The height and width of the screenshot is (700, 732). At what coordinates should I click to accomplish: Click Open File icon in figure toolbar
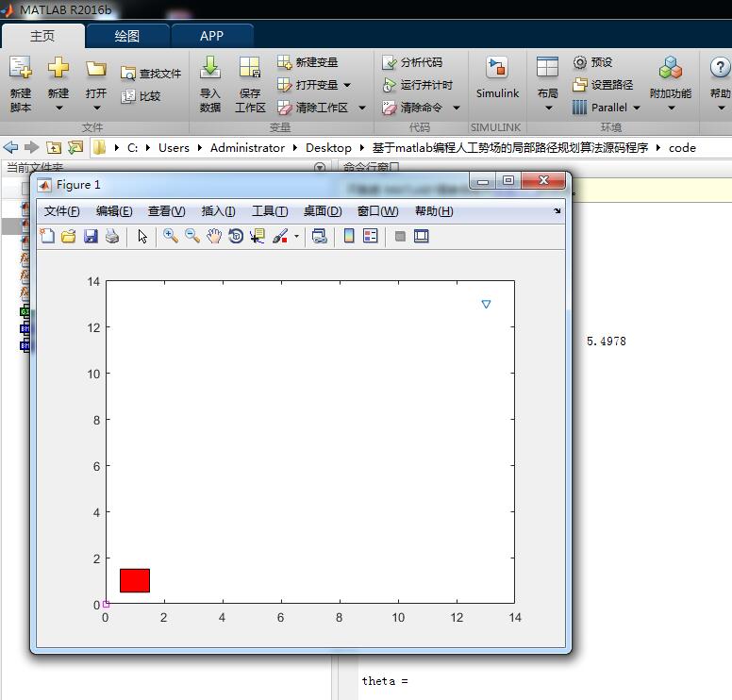pyautogui.click(x=69, y=236)
